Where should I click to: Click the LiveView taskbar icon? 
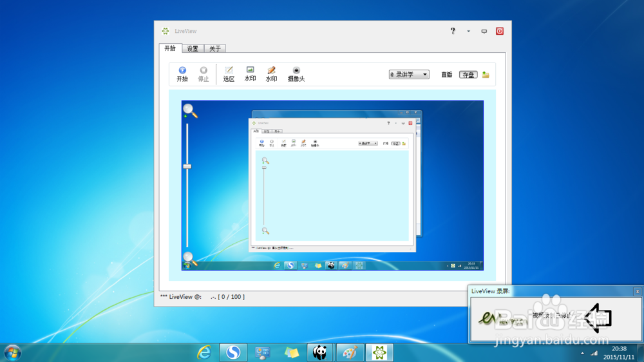click(379, 352)
